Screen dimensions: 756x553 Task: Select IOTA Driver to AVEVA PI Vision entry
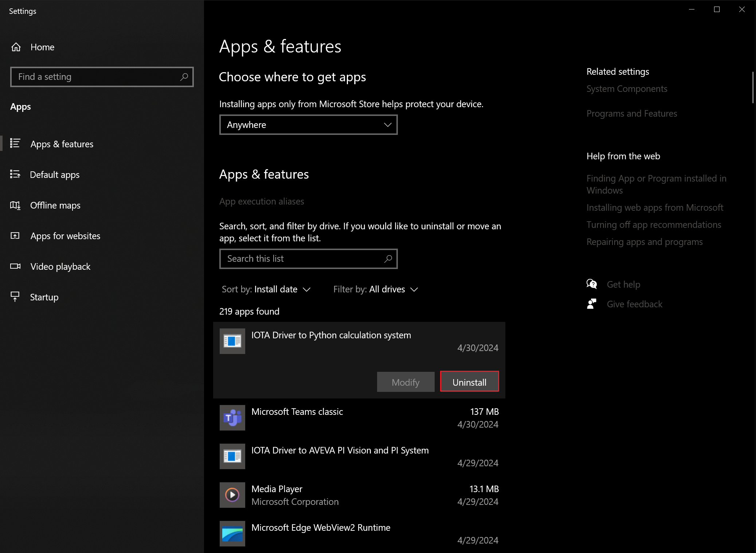coord(359,456)
